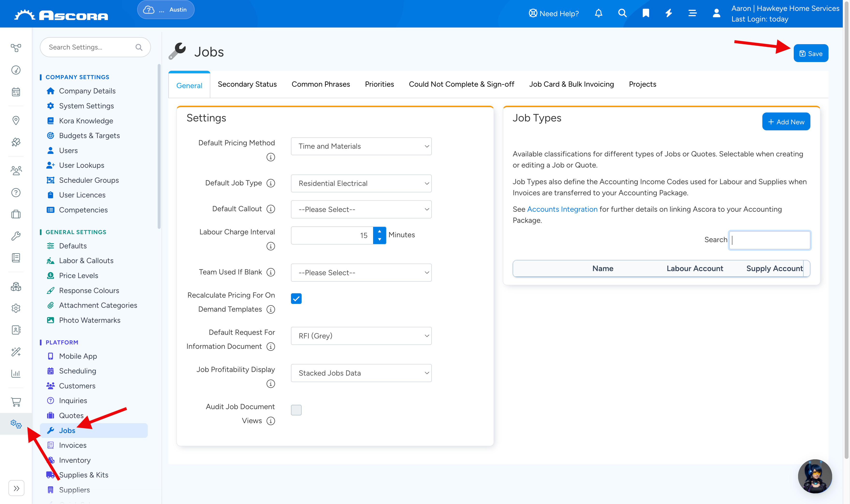Open the Kora assistant avatar

coord(815,476)
